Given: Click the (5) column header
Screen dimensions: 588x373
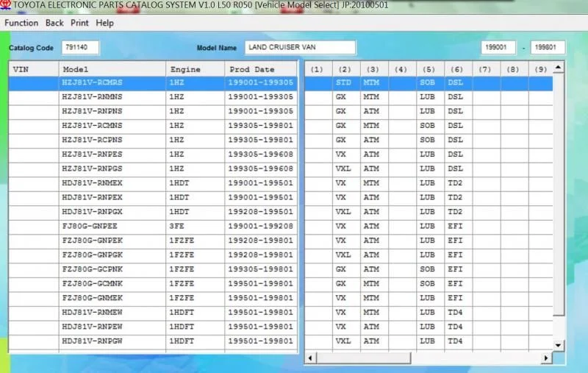Looking at the screenshot, I should (430, 69).
